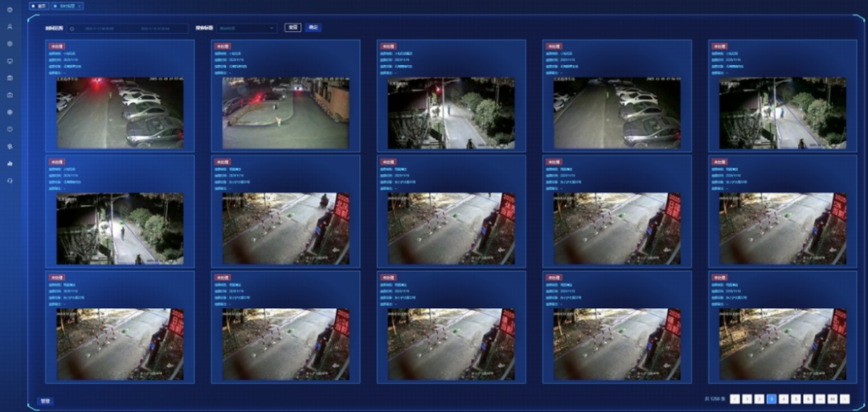Click the bar chart statistics sidebar icon
Screen dimensions: 868x412
pyautogui.click(x=10, y=163)
